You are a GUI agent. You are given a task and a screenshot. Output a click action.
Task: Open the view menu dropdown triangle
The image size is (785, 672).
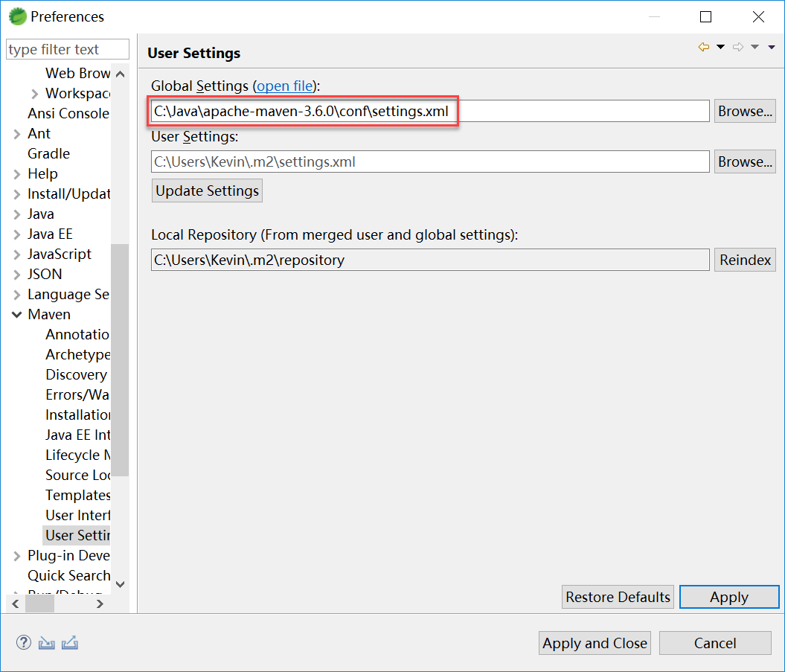[x=772, y=48]
